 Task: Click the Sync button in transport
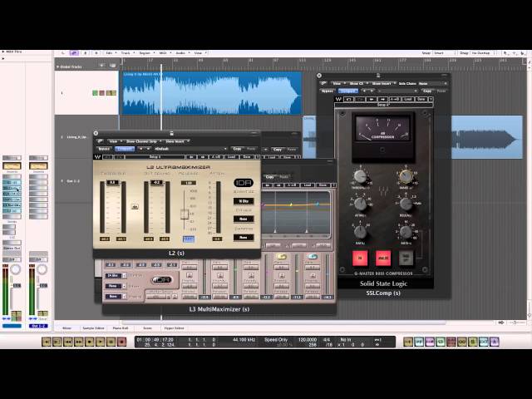pyautogui.click(x=484, y=342)
